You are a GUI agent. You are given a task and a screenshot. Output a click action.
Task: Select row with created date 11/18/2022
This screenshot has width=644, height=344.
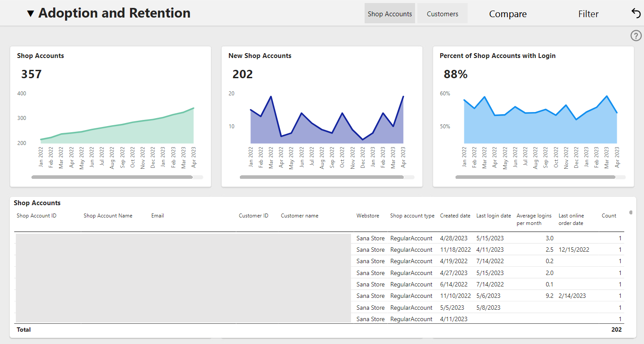[x=319, y=250]
